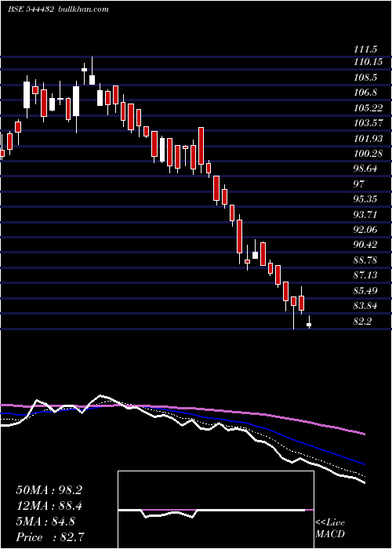Image resolution: width=392 pixels, height=549 pixels.
Task: Click inside the MACD indicator box
Action: pyautogui.click(x=216, y=510)
